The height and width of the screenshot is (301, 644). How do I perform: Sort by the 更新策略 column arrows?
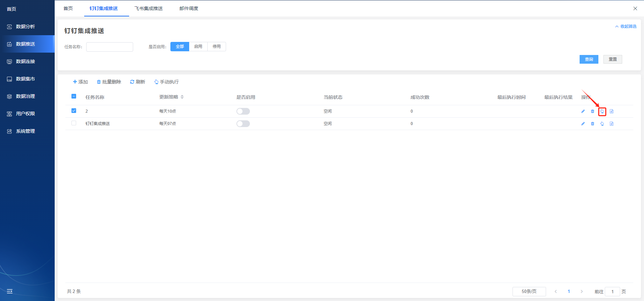pos(182,97)
